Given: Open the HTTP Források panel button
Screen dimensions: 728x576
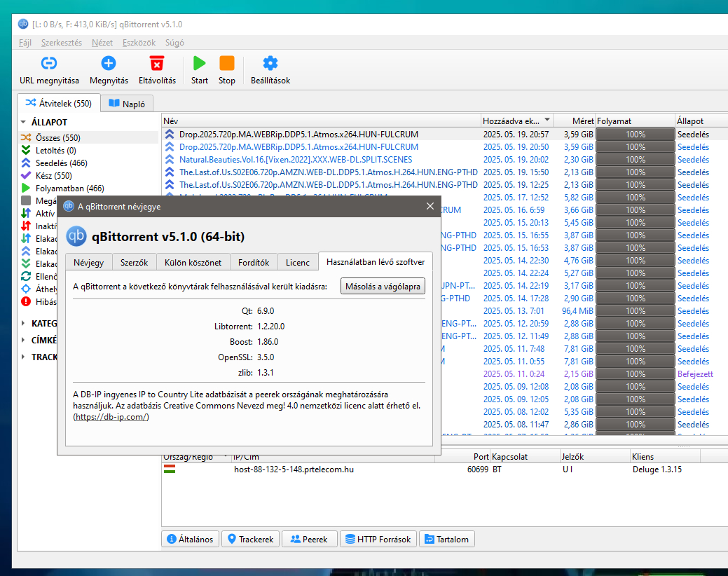Looking at the screenshot, I should (x=378, y=539).
